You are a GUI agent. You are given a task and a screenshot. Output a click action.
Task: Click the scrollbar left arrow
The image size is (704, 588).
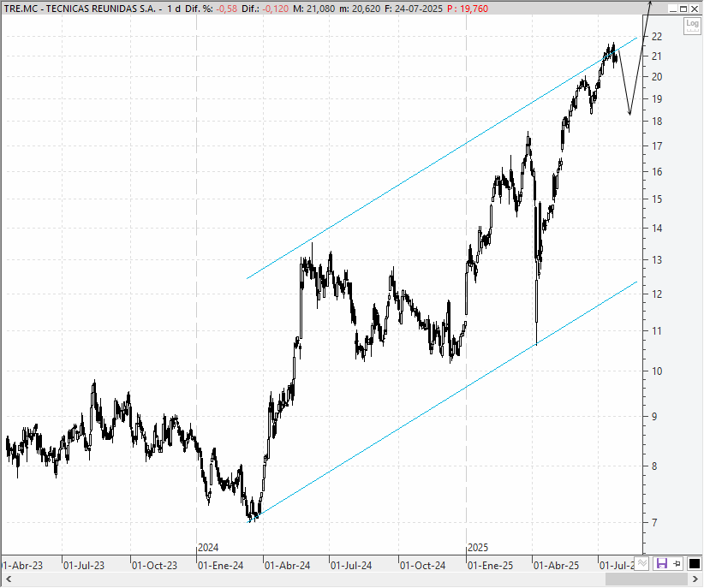pyautogui.click(x=8, y=579)
